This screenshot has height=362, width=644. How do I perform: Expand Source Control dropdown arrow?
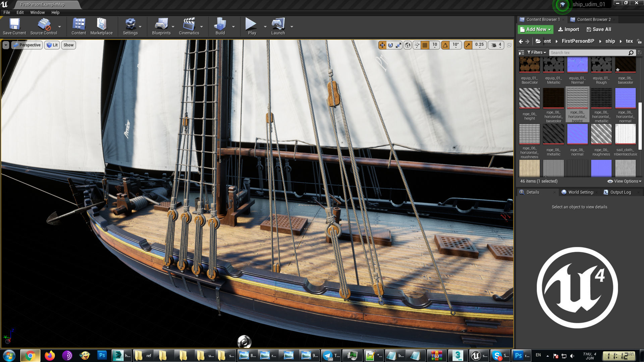60,26
